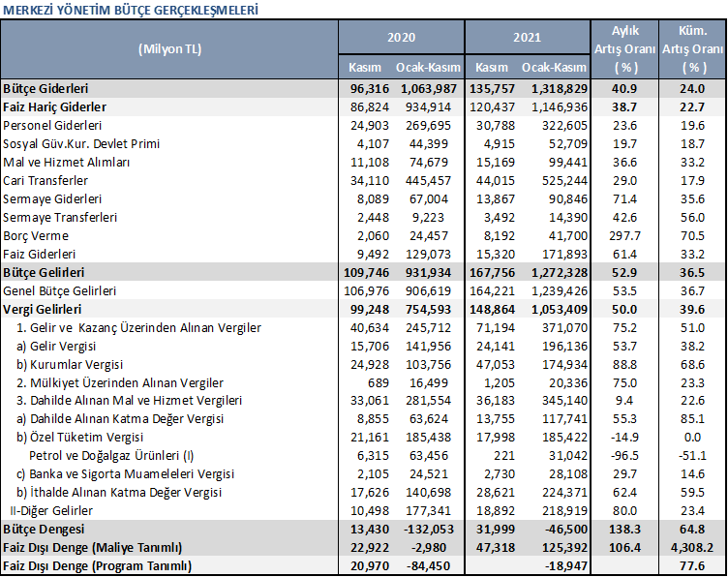
Task: Click the value 1,318,829 cell
Action: [x=560, y=89]
